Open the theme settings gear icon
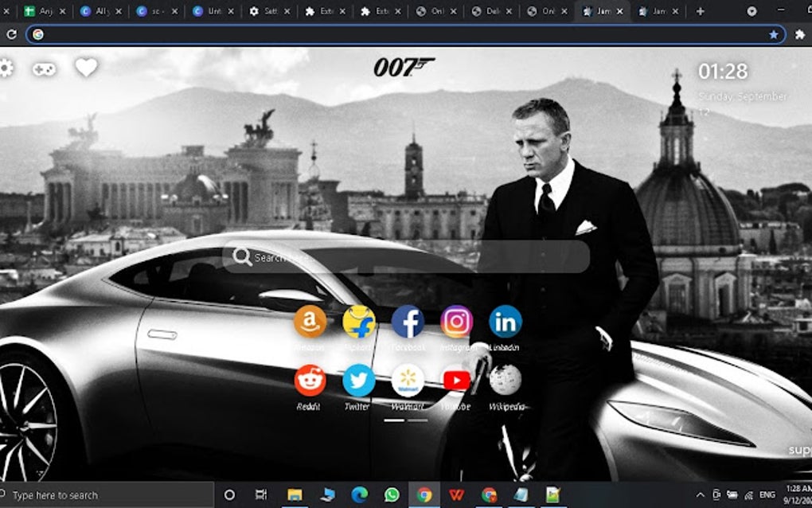Viewport: 812px width, 508px height. click(8, 68)
